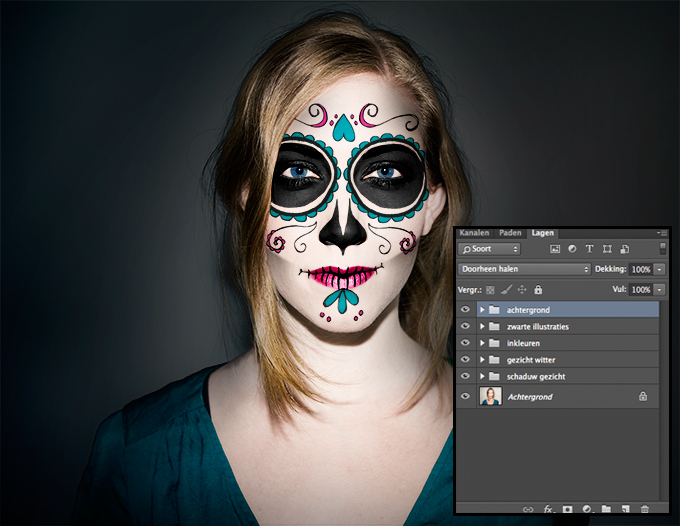Create a new group folder icon
680x526 pixels.
[x=606, y=509]
